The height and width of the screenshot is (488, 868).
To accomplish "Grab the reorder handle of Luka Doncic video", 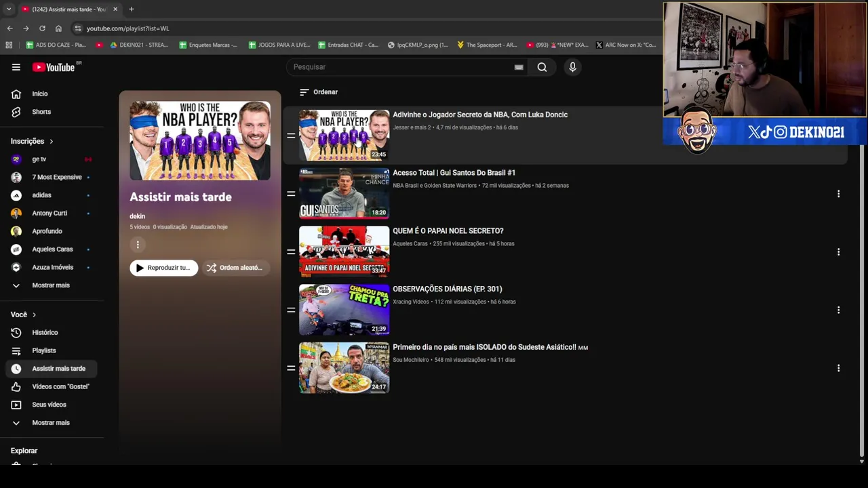I will click(x=291, y=136).
